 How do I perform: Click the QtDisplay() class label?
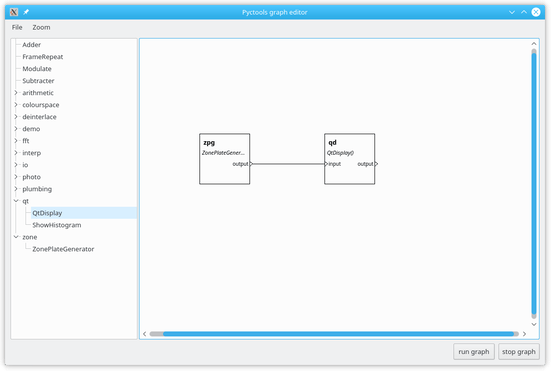pyautogui.click(x=341, y=153)
